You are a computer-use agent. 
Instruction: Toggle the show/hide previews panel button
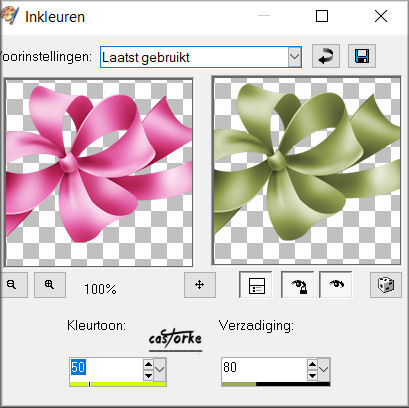pyautogui.click(x=257, y=285)
